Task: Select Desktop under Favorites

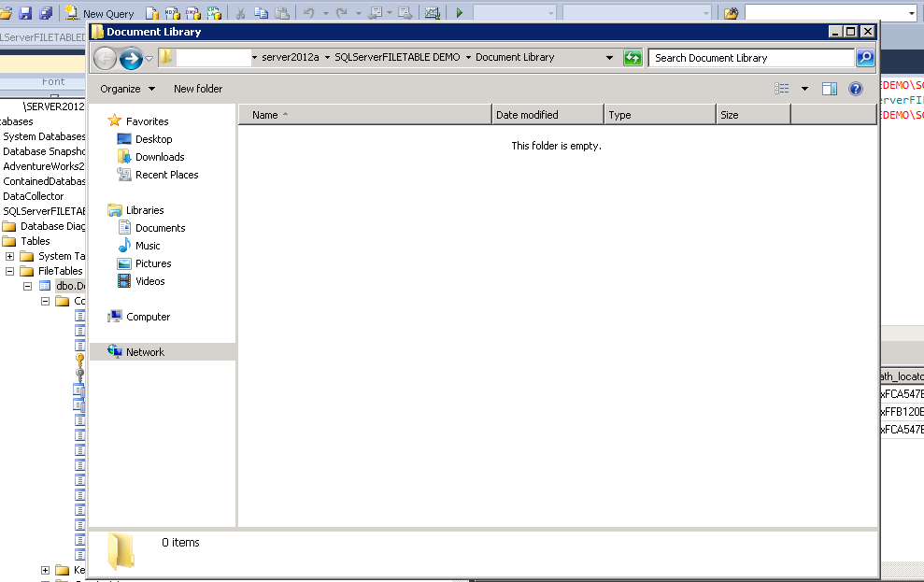Action: pyautogui.click(x=153, y=139)
